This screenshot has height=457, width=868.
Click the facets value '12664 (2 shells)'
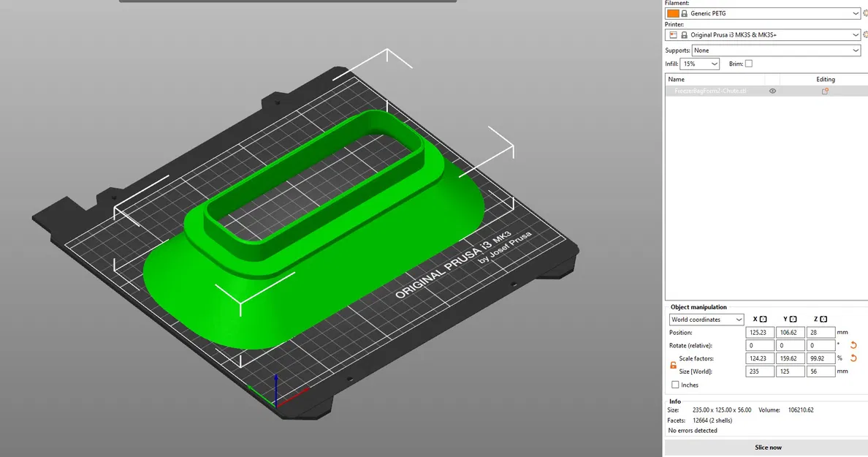[x=712, y=420]
